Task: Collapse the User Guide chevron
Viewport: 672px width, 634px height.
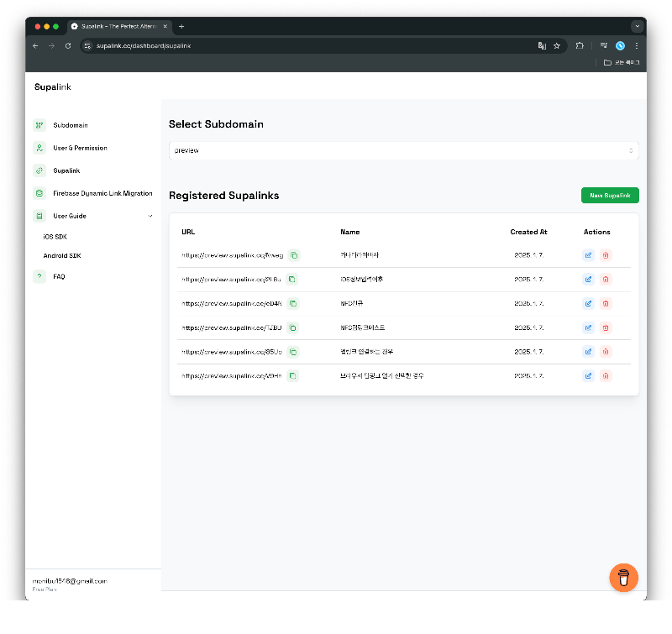Action: (150, 216)
